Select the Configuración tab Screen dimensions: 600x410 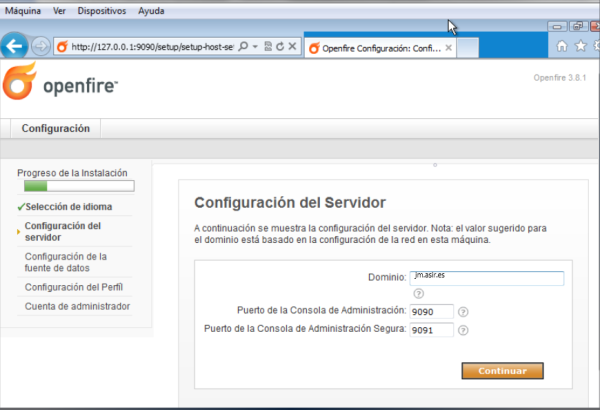click(x=55, y=128)
